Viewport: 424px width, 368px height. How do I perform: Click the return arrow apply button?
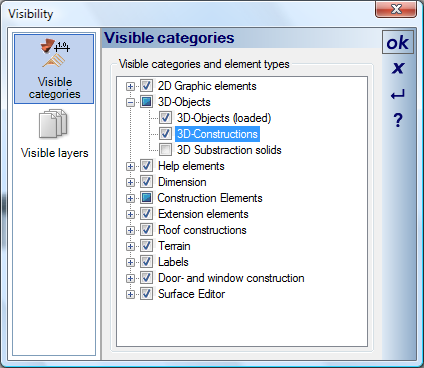(398, 95)
